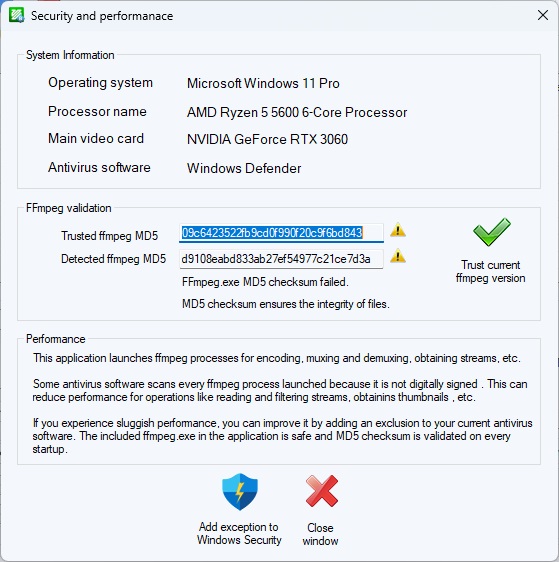
Task: Click 'Trust current ffmpeg version' label
Action: (491, 271)
